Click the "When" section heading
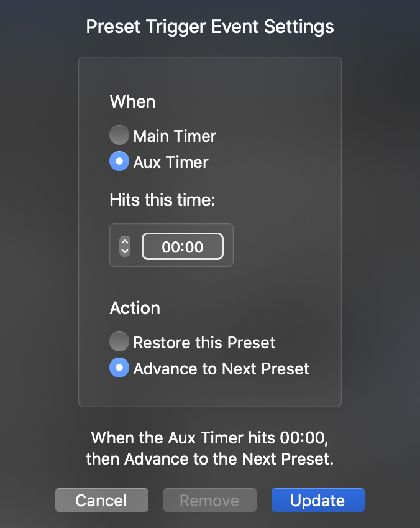Viewport: 420px width, 528px height. tap(132, 102)
